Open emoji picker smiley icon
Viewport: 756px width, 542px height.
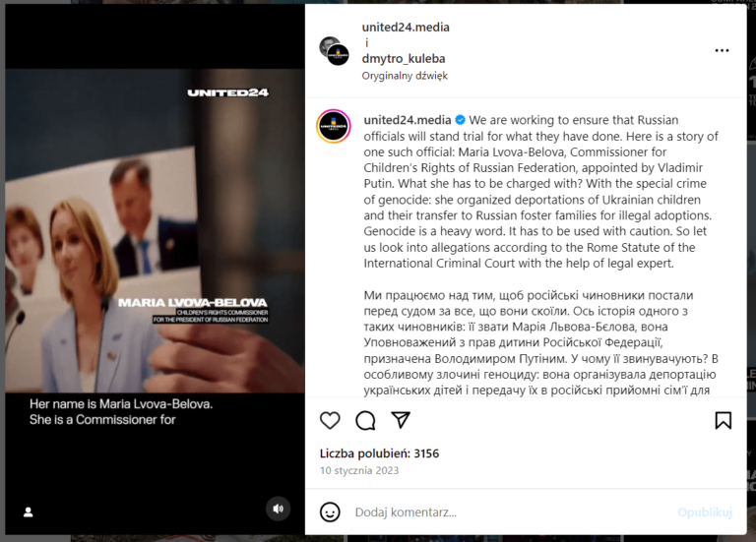(x=330, y=512)
